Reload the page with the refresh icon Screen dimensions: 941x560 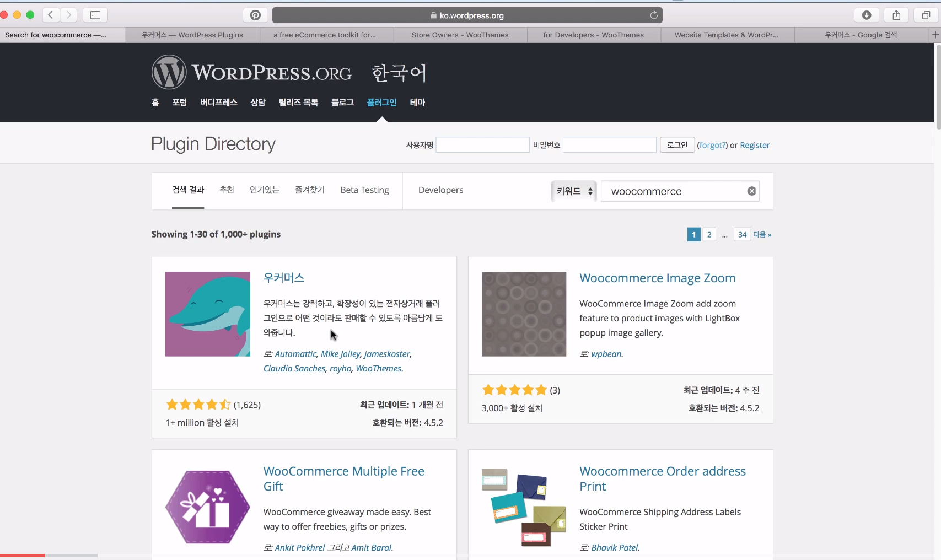[654, 15]
